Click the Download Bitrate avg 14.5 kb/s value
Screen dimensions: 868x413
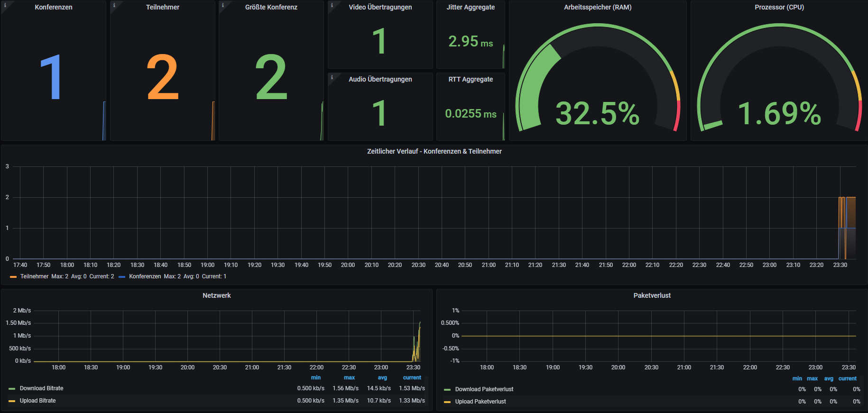tap(379, 388)
